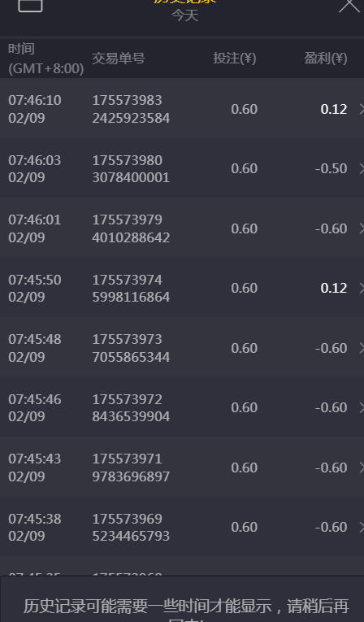Expand details arrow for 07:46:01 record

coord(362,228)
